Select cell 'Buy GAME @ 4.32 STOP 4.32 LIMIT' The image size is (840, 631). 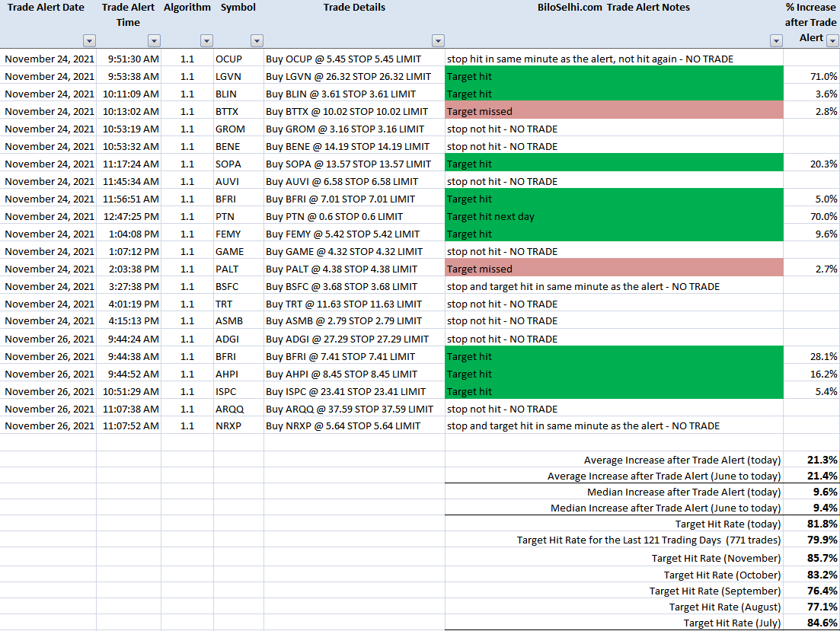(354, 251)
